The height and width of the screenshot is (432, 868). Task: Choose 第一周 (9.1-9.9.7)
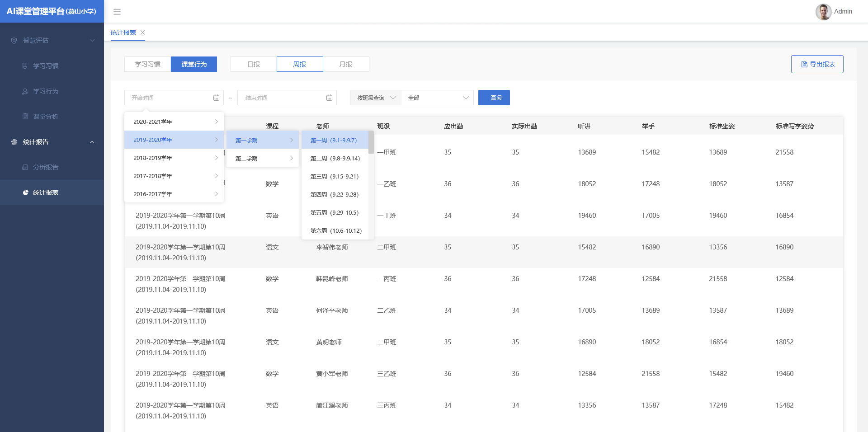[x=335, y=140]
